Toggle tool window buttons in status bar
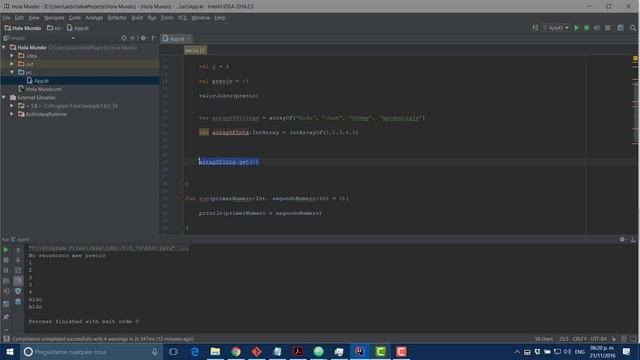 pos(6,339)
